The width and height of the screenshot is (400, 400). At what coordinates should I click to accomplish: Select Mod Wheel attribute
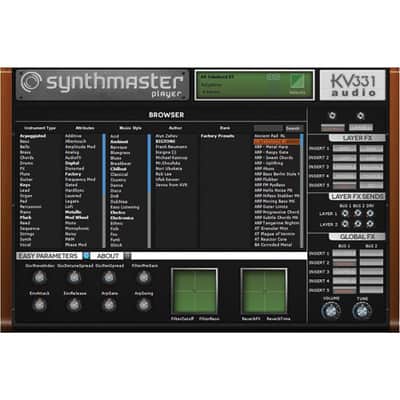[77, 218]
